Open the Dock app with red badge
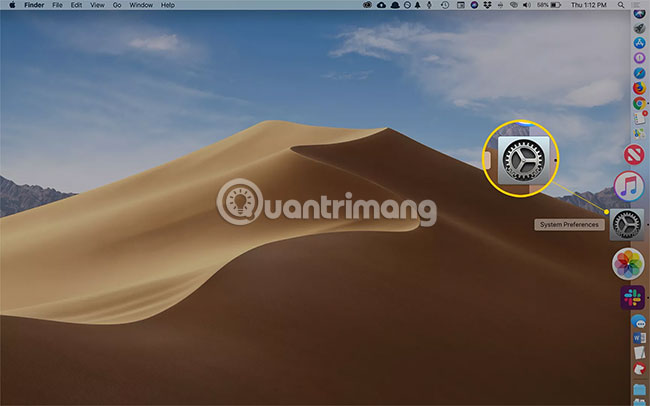The width and height of the screenshot is (650, 406). (x=640, y=118)
